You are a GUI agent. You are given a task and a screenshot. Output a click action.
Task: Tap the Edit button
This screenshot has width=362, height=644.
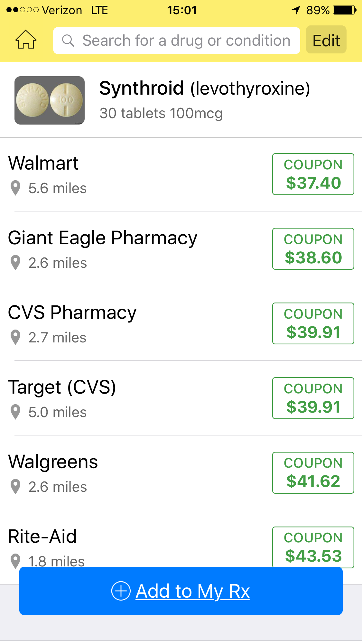click(x=326, y=40)
